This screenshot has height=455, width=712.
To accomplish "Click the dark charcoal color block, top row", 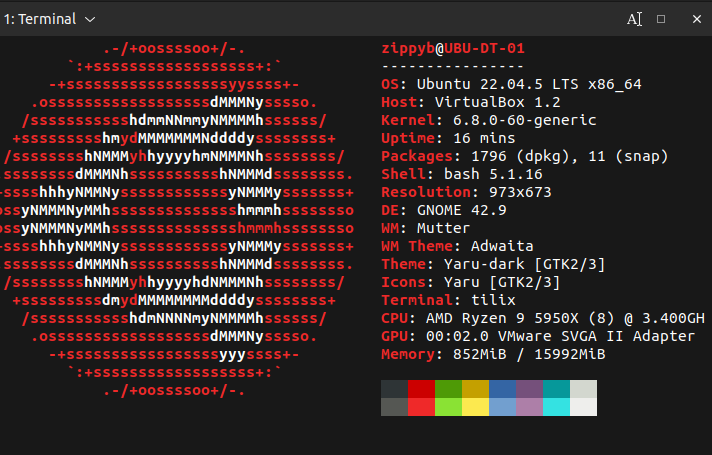I will point(395,389).
